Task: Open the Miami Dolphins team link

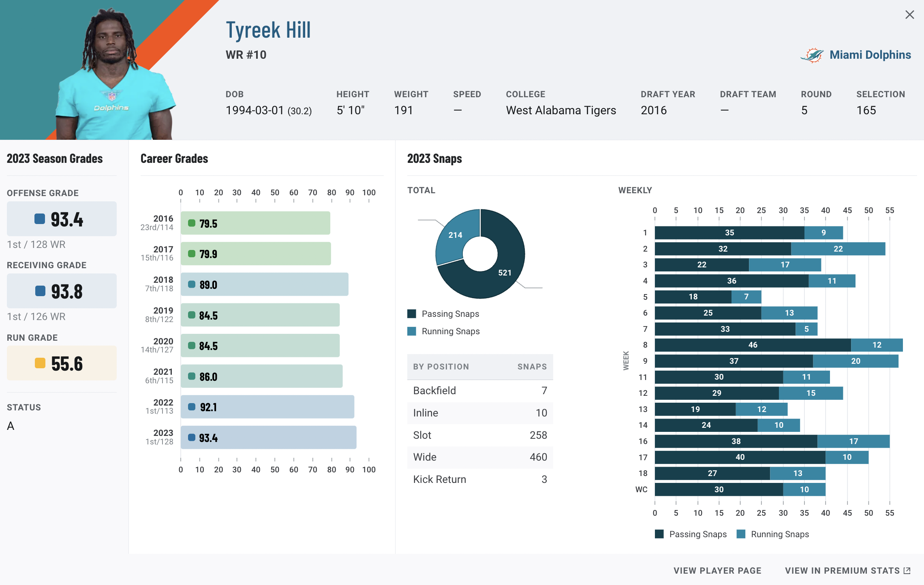Action: (870, 55)
